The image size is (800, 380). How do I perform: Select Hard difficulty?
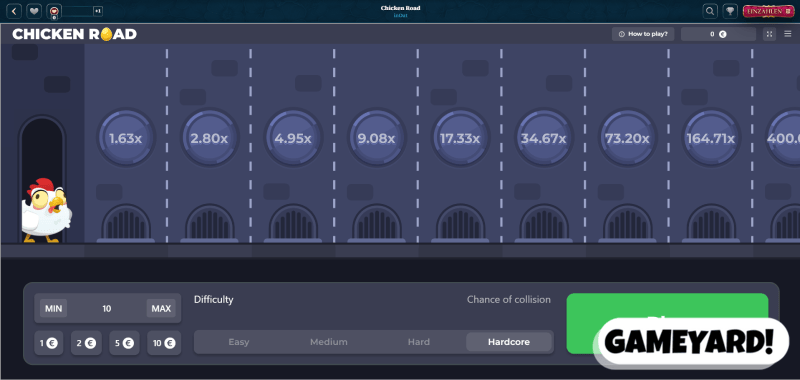pos(418,342)
